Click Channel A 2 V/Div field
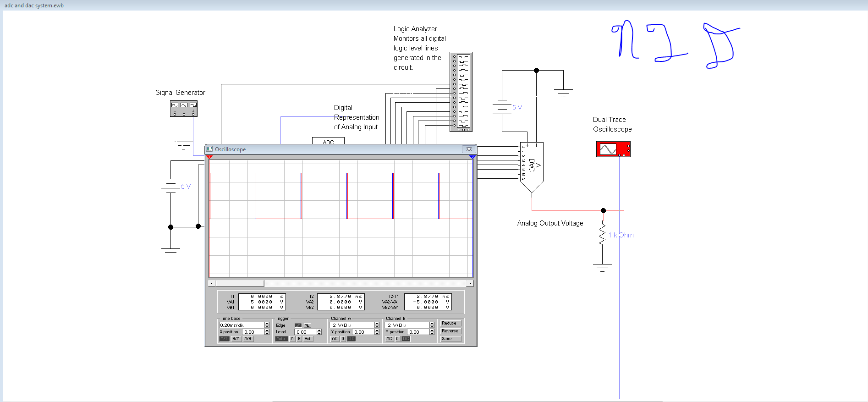Image resolution: width=868 pixels, height=402 pixels. [x=352, y=325]
